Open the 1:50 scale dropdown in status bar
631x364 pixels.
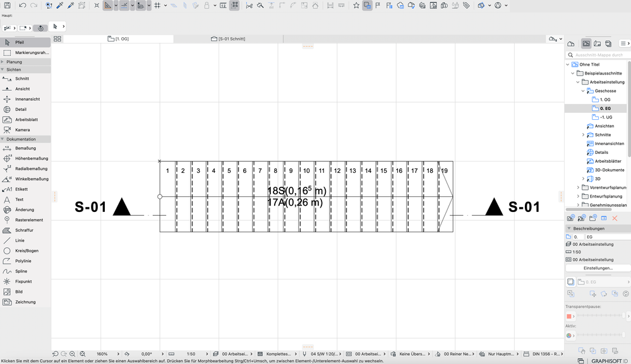[x=207, y=354]
